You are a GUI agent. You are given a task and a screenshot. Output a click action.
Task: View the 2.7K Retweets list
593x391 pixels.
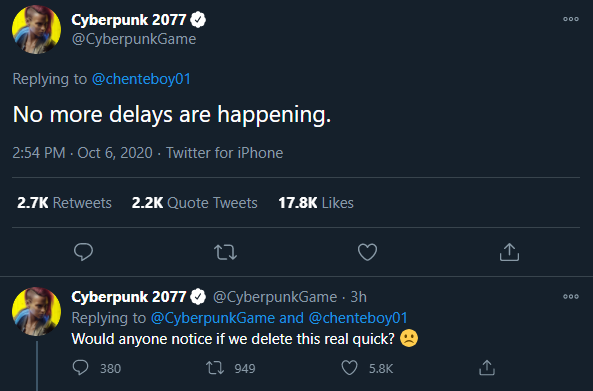click(x=64, y=203)
